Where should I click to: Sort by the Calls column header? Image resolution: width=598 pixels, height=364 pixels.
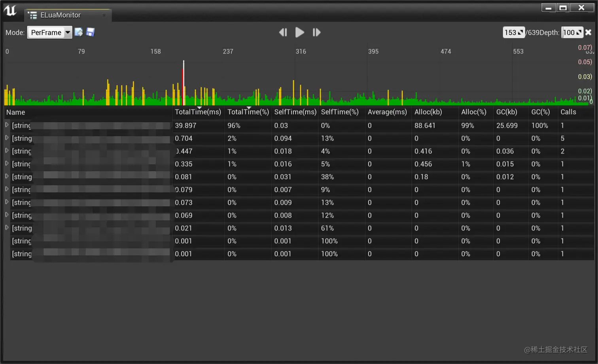tap(576, 112)
